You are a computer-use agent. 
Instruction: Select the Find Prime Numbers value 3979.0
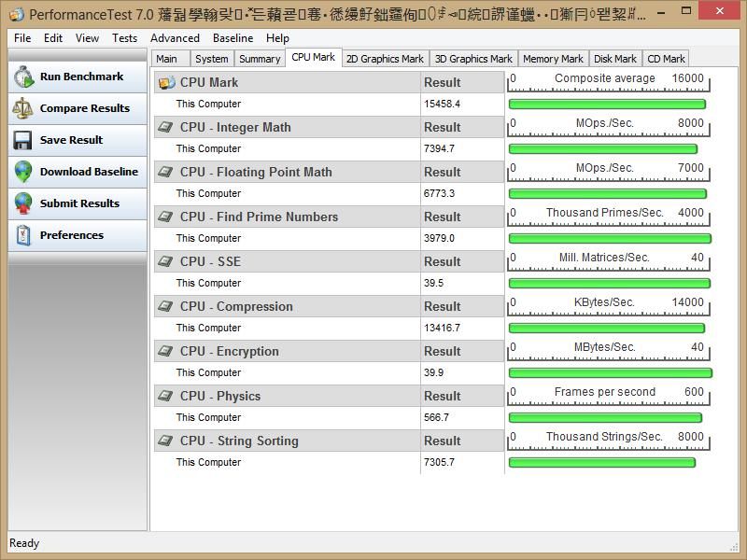(x=439, y=238)
